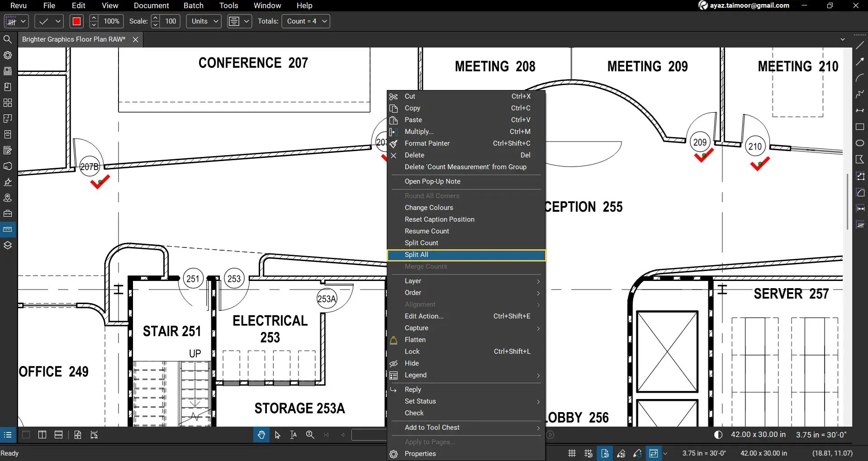Select the Tool Chest icon

[x=8, y=213]
